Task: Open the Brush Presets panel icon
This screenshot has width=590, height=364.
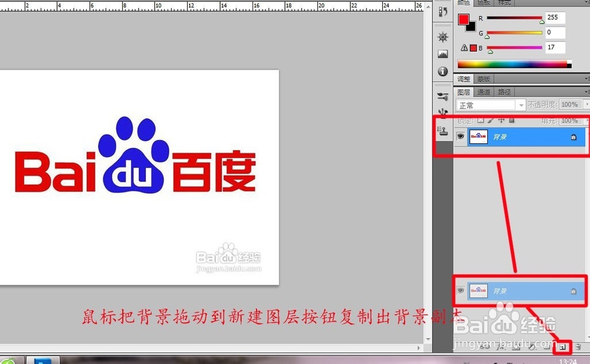Action: (x=443, y=96)
